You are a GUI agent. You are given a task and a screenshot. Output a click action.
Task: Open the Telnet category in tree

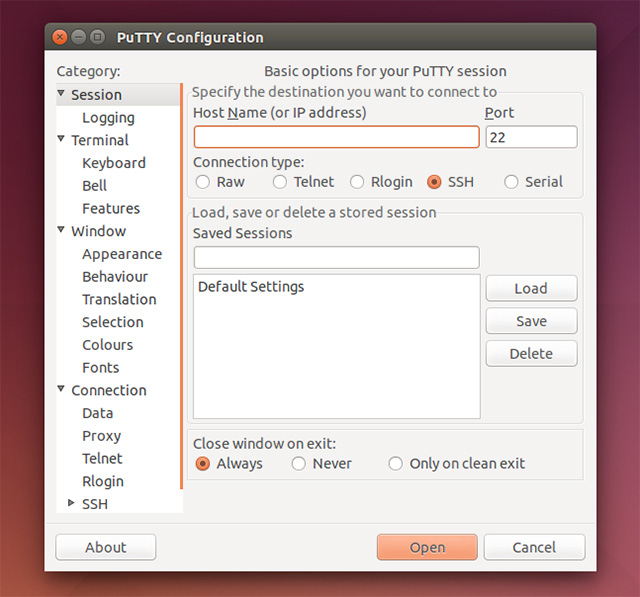tap(102, 458)
